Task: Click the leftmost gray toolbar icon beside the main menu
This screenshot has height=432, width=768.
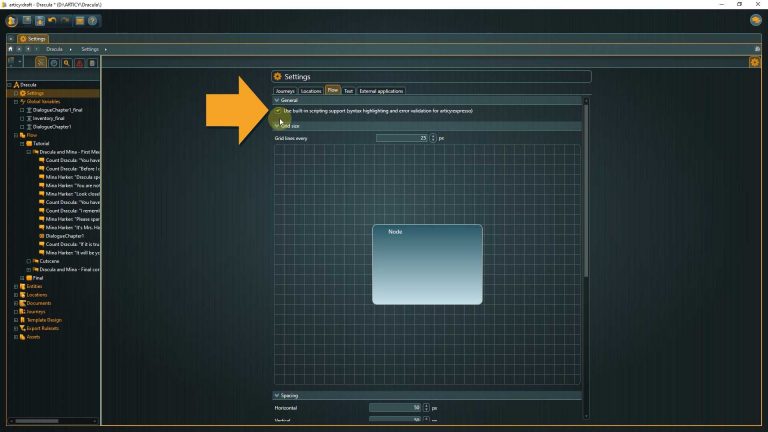Action: coord(27,21)
